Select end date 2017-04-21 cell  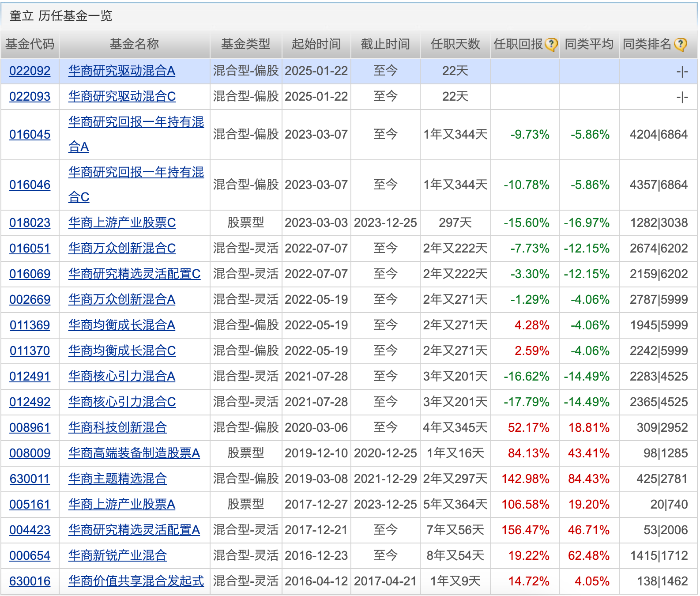pos(385,581)
